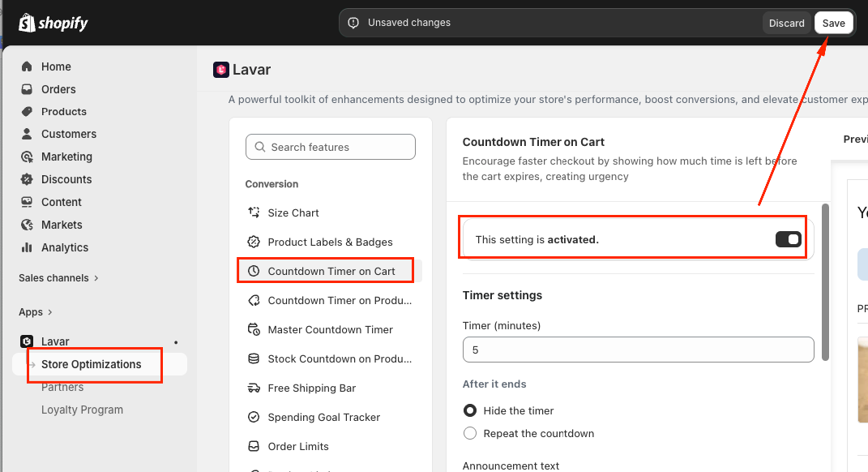Toggle off the activated setting switch
This screenshot has width=868, height=472.
click(789, 239)
